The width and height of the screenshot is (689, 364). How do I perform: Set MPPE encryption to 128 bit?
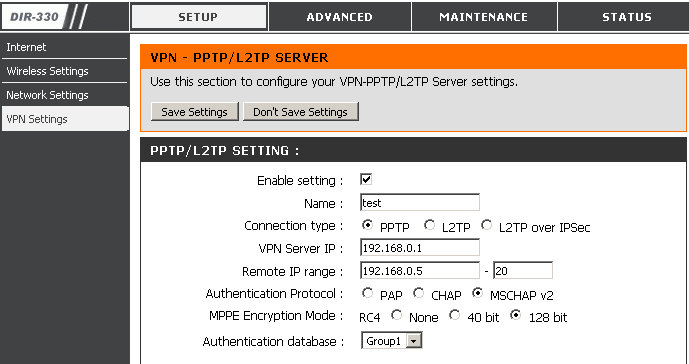click(516, 315)
